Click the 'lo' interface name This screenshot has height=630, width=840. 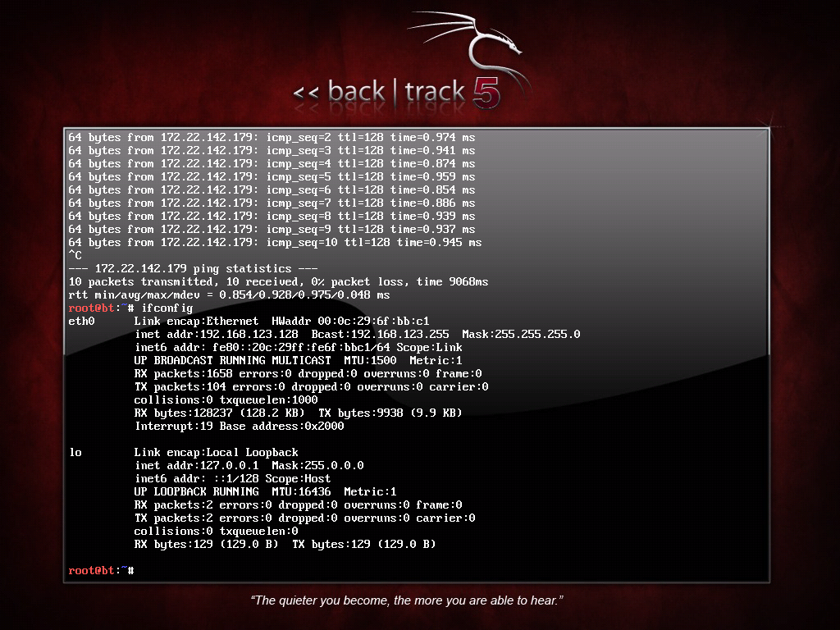(75, 452)
